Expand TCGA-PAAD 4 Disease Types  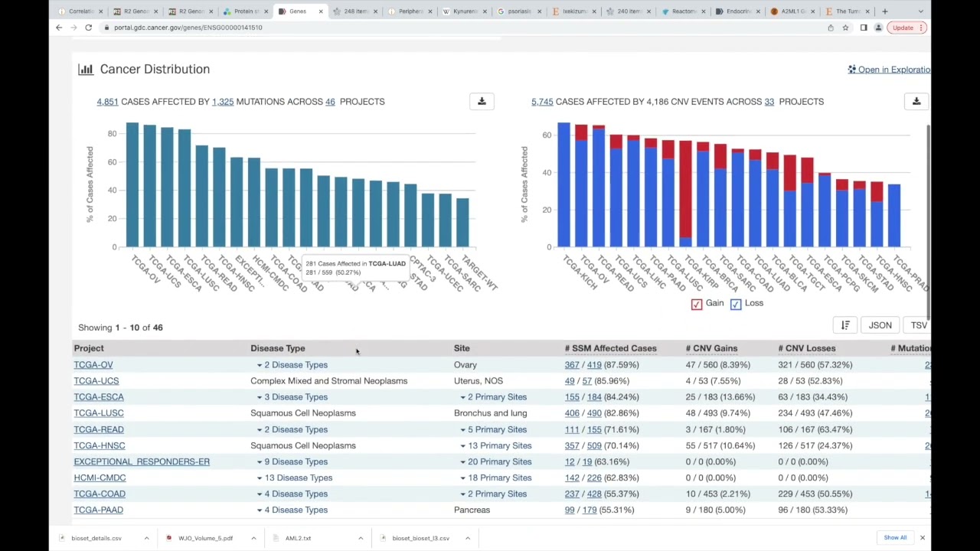(292, 510)
